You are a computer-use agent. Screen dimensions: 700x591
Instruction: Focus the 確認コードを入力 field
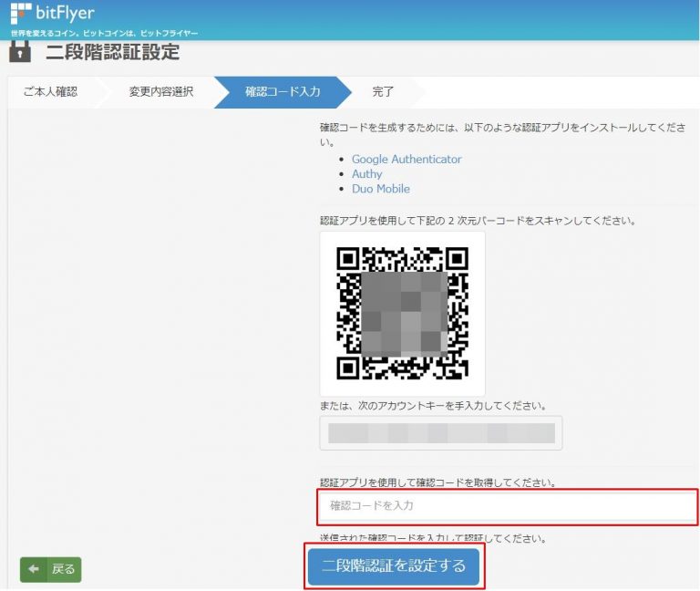pos(508,506)
